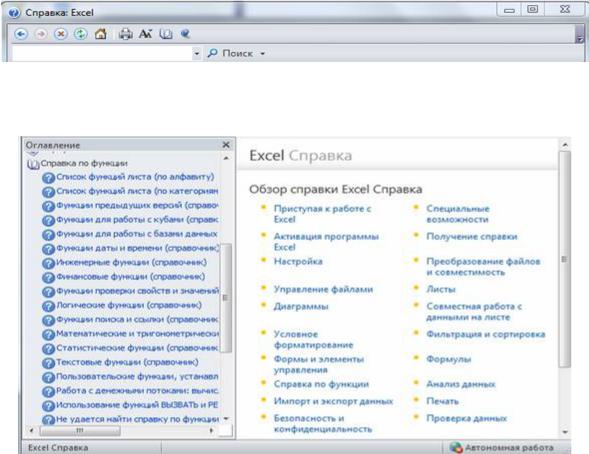Viewport: 589px width, 454px height.
Task: Open Логические функции (справочник)
Action: coord(122,306)
